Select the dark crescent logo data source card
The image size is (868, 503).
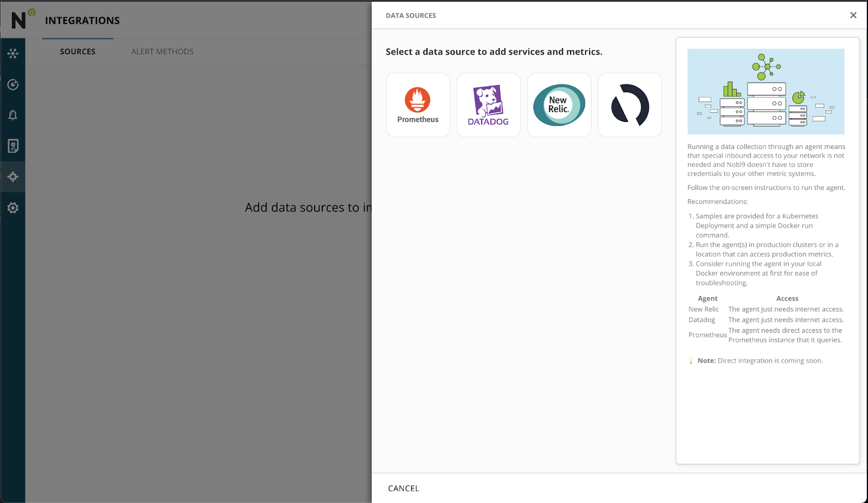click(630, 105)
